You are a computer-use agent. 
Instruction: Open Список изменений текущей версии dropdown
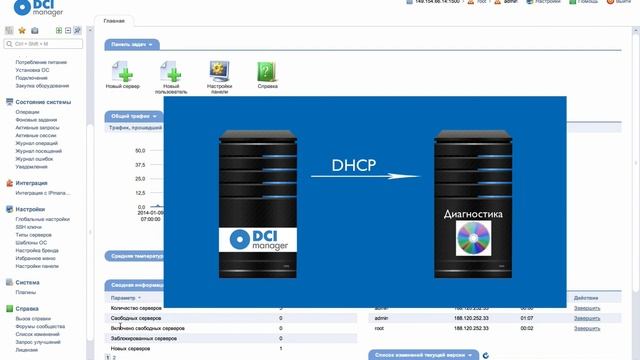point(470,355)
